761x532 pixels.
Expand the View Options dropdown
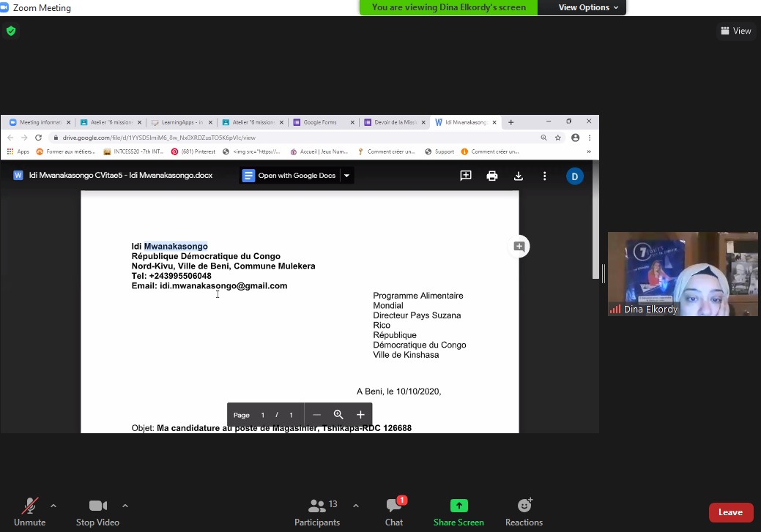pos(588,7)
